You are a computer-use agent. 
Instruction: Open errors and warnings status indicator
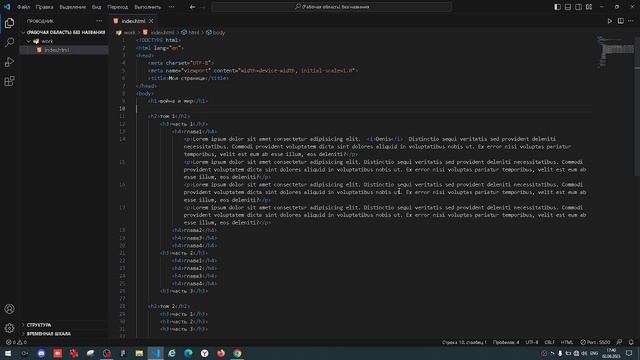pyautogui.click(x=16, y=342)
